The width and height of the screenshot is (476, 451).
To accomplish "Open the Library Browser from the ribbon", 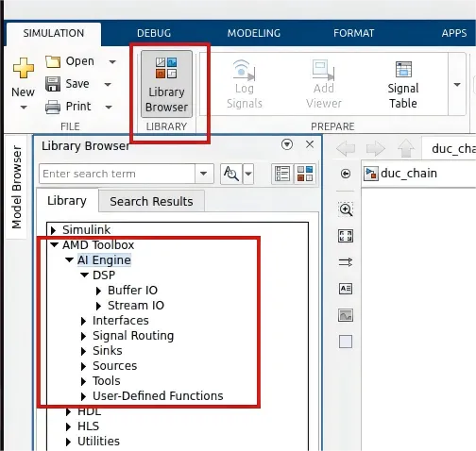I will coord(166,84).
